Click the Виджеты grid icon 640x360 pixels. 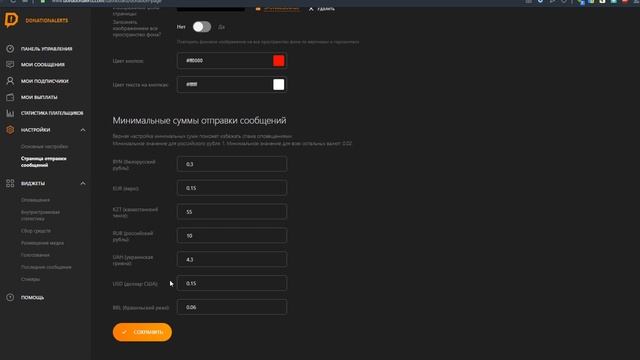[x=10, y=183]
